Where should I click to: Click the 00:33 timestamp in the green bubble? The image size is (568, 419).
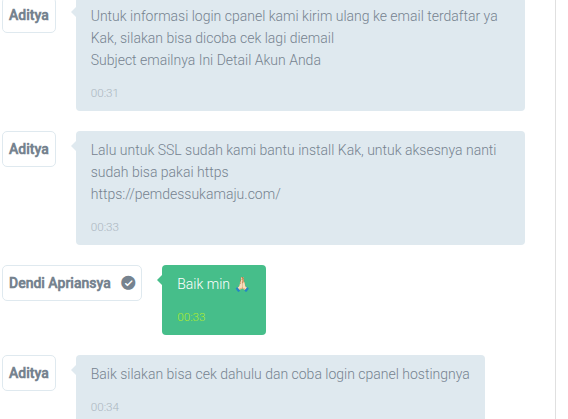[191, 317]
